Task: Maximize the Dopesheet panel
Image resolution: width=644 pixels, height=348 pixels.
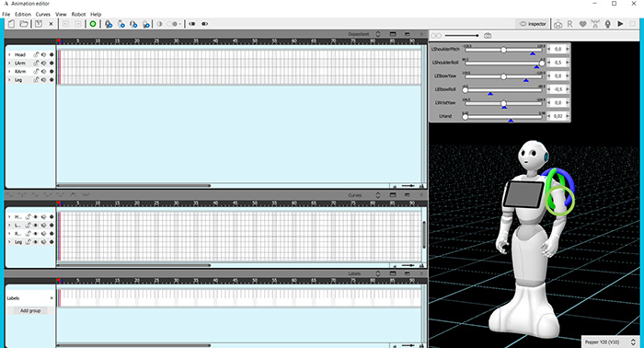Action: coord(393,34)
